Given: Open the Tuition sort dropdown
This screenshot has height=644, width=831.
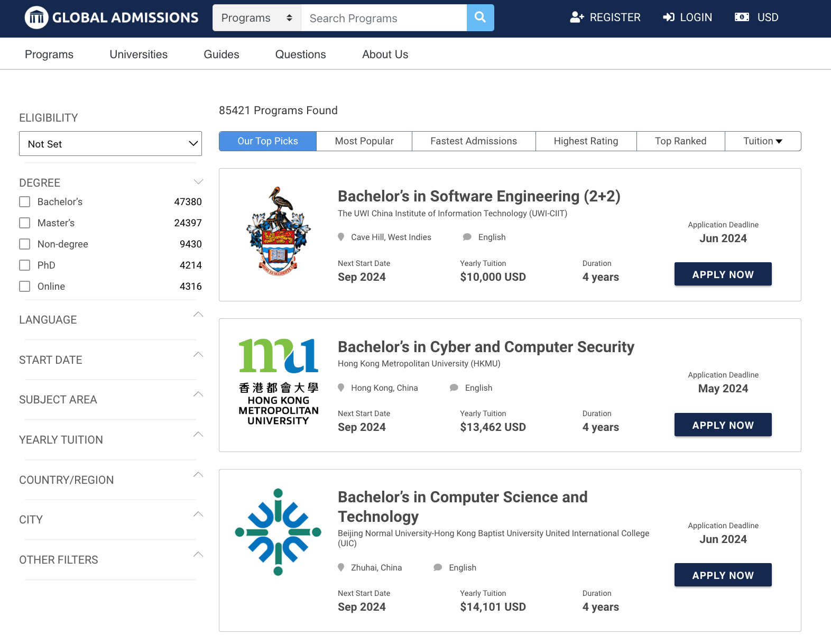Looking at the screenshot, I should click(x=762, y=141).
